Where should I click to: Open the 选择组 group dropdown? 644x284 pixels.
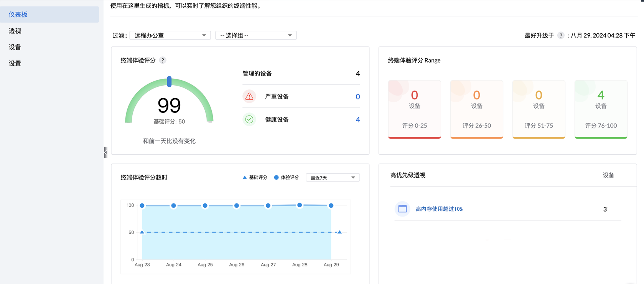(256, 35)
